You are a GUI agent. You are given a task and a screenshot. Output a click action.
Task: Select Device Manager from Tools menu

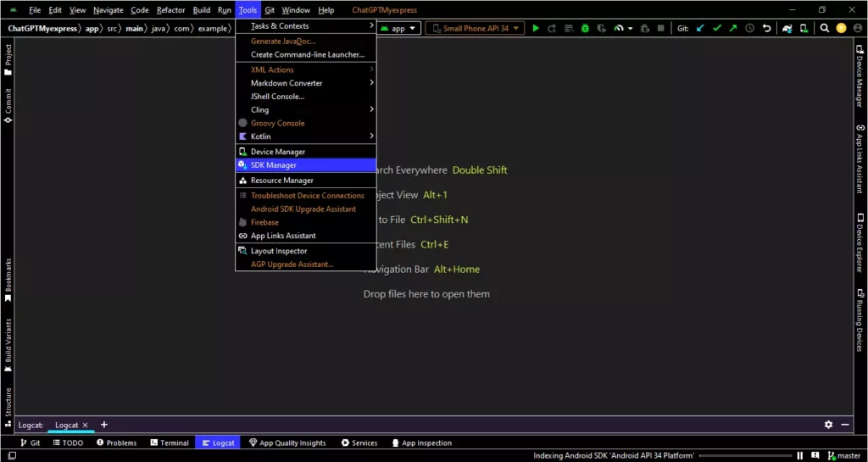point(305,152)
